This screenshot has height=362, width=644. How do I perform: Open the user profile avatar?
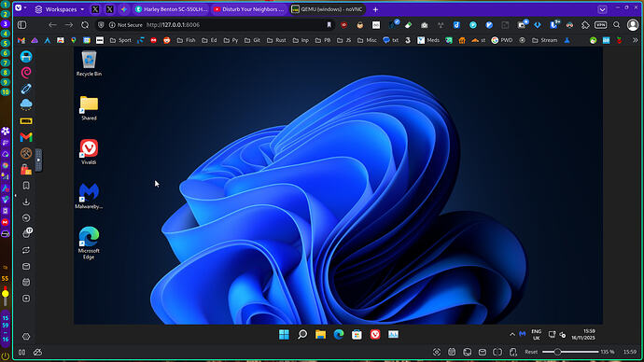tap(633, 25)
